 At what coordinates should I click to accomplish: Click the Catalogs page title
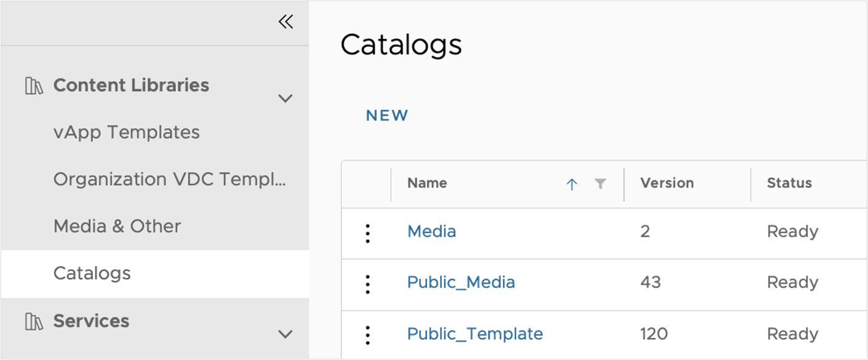[x=401, y=45]
